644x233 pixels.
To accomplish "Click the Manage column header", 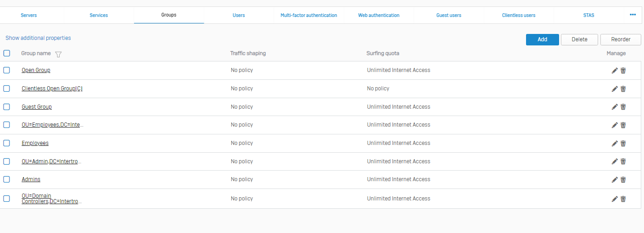I will [x=616, y=53].
